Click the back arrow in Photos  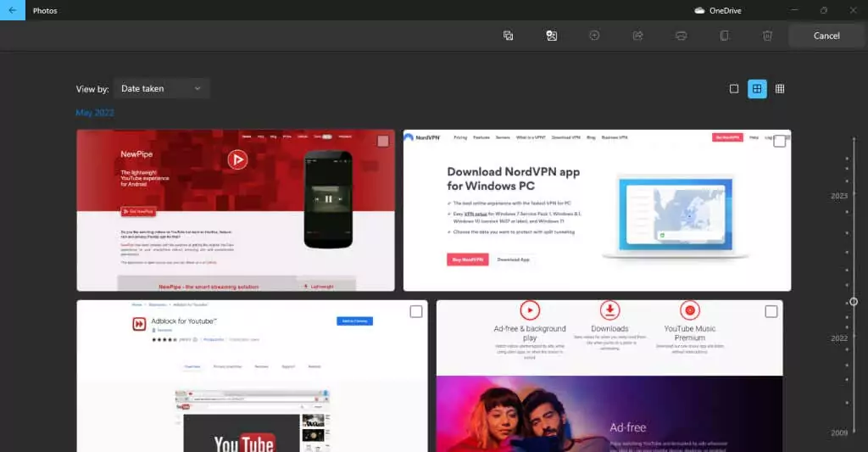point(12,11)
